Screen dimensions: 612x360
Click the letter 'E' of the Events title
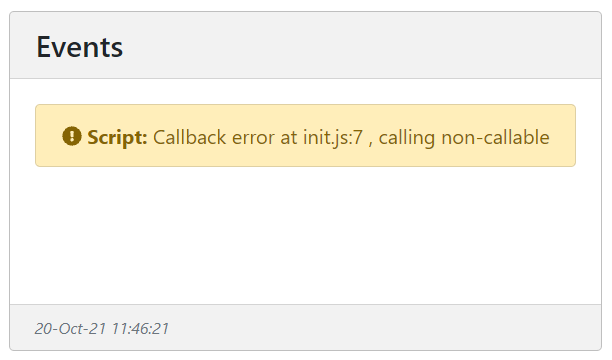(44, 47)
